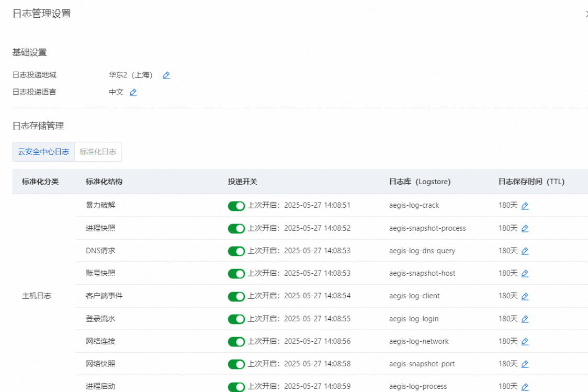Edit TTL for aegis-snapshot-process
This screenshot has width=588, height=392.
(x=525, y=228)
